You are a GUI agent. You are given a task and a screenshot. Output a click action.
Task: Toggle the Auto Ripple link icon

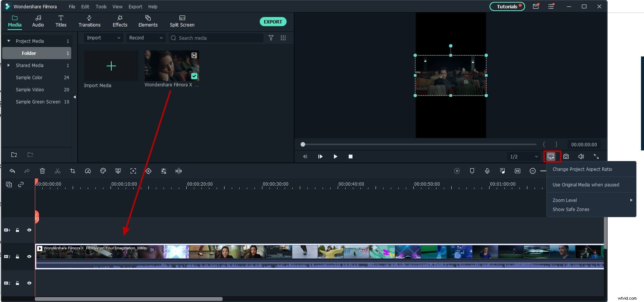coord(21,185)
